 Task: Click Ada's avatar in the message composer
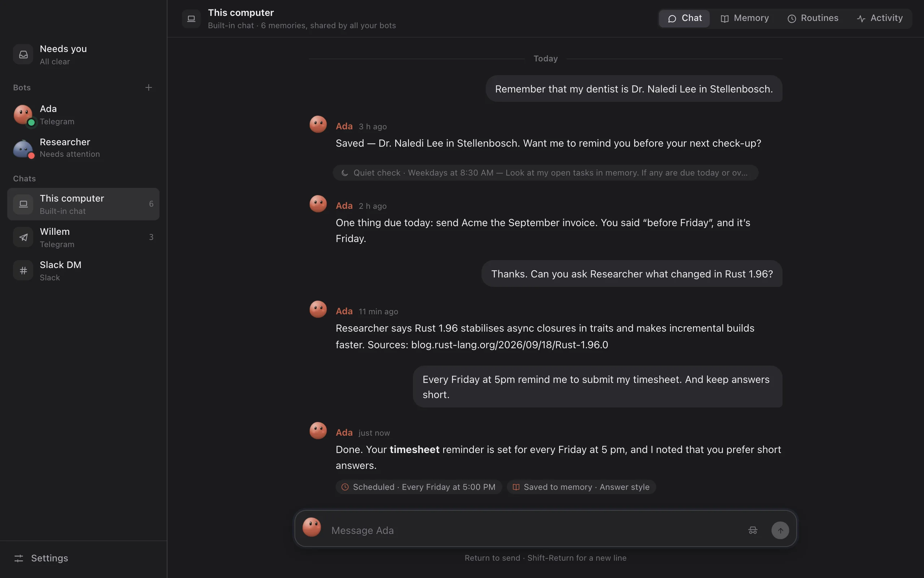(311, 527)
